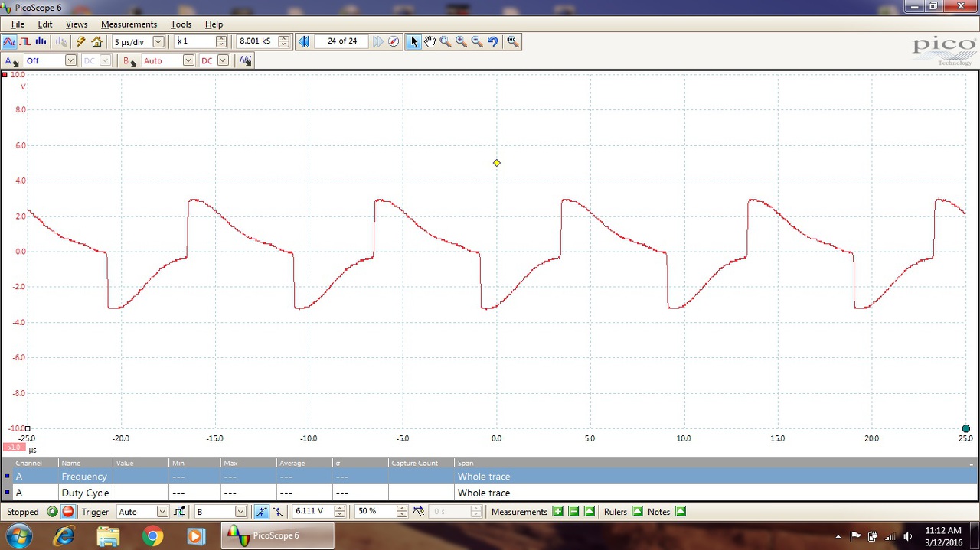Screen dimensions: 980x550
Task: Click the teal time ruler handle
Action: (965, 428)
